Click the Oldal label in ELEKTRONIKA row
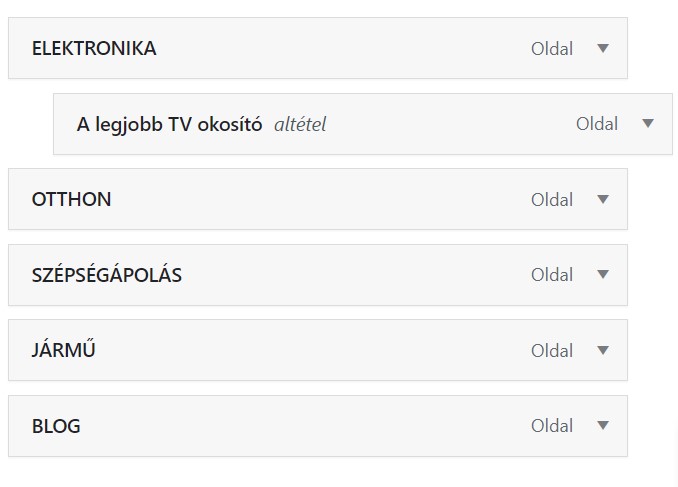This screenshot has width=678, height=487. pyautogui.click(x=552, y=48)
